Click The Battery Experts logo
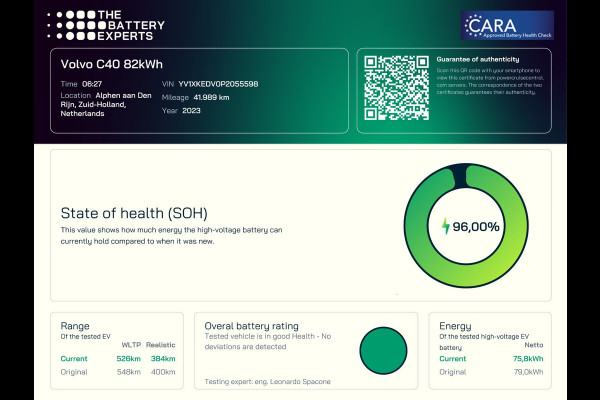The image size is (600, 400). click(106, 25)
